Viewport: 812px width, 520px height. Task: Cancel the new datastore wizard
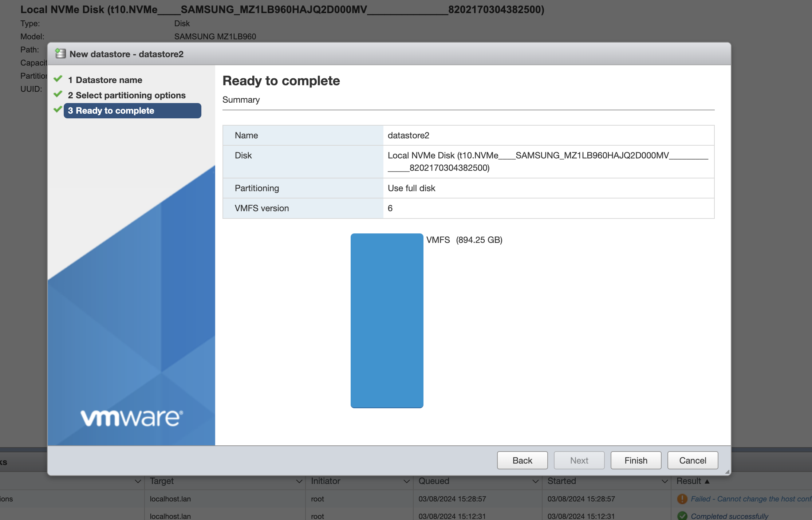pyautogui.click(x=692, y=460)
